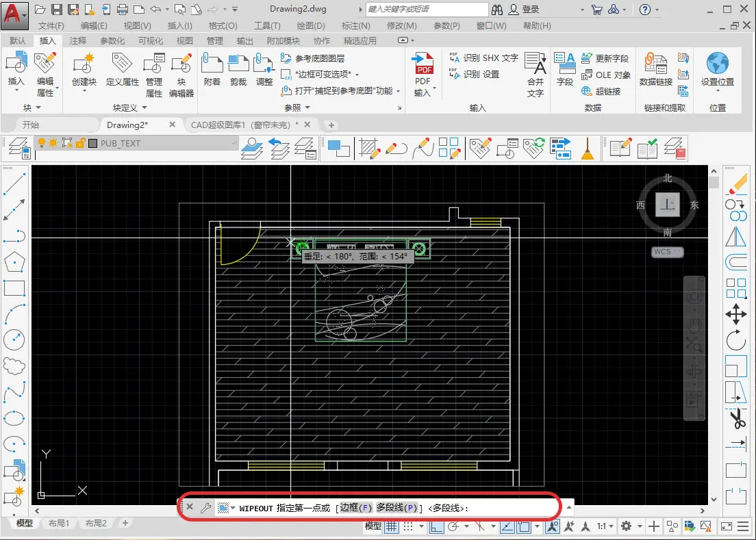Screen dimensions: 756x540
Task: Toggle ortho mode in status bar
Action: (436, 526)
